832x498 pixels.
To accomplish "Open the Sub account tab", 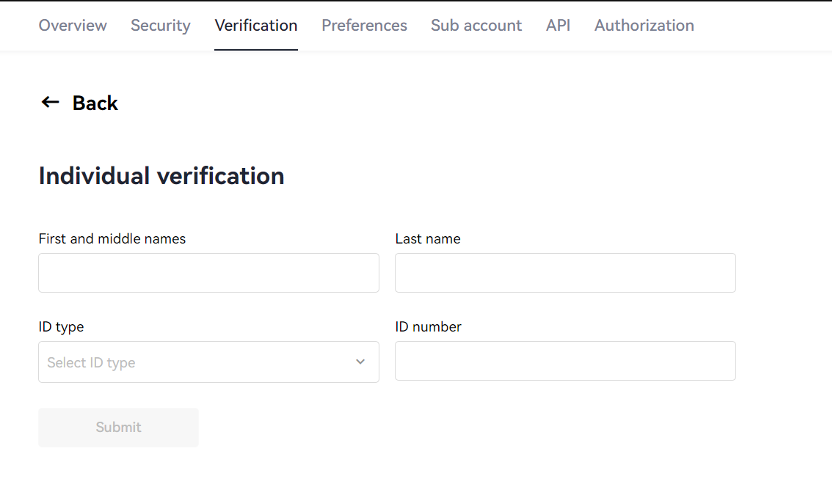I will [x=476, y=25].
